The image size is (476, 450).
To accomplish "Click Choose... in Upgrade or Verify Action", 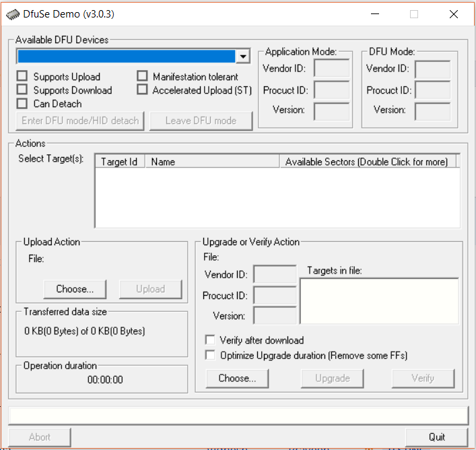I will 238,379.
